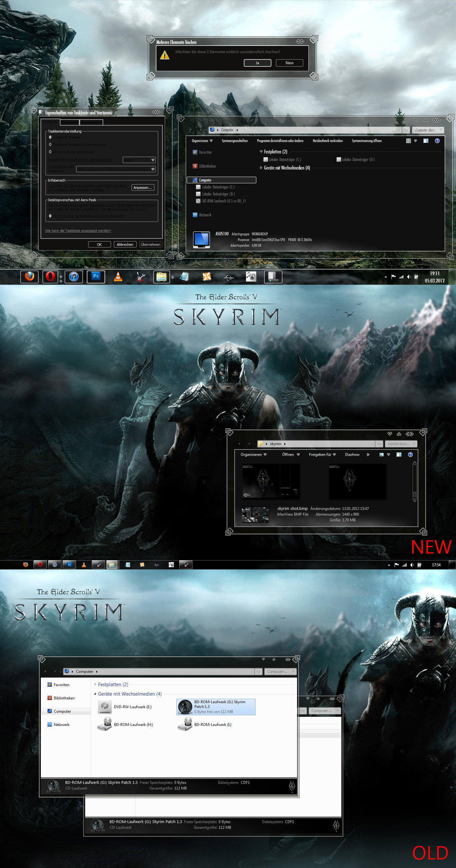Open the Öffnen dropdown arrow
Viewport: 456px width, 868px height.
pos(298,455)
